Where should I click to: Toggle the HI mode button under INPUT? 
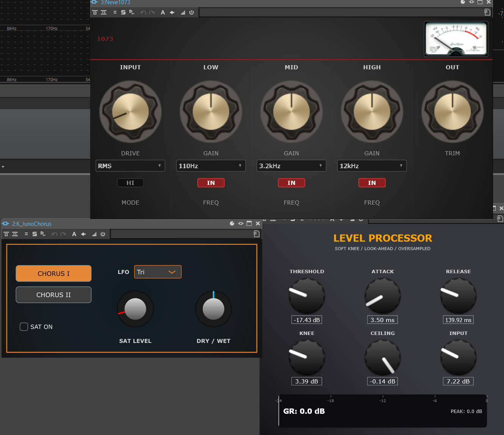click(130, 183)
